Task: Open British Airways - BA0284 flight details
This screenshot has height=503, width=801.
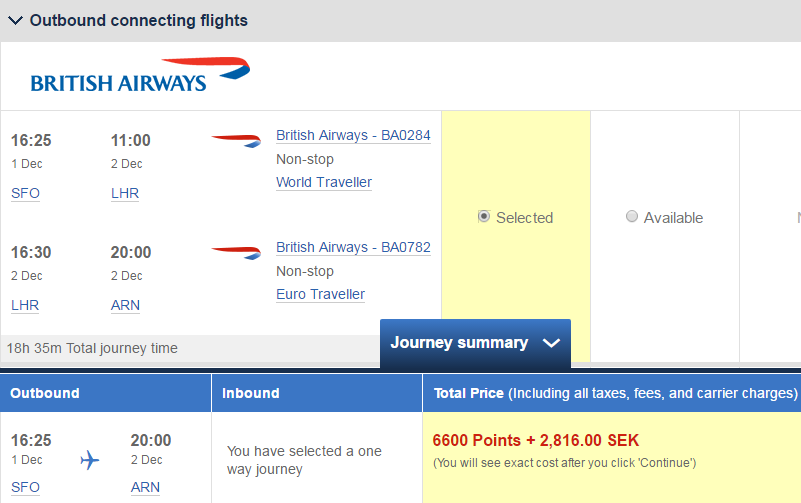Action: coord(353,135)
